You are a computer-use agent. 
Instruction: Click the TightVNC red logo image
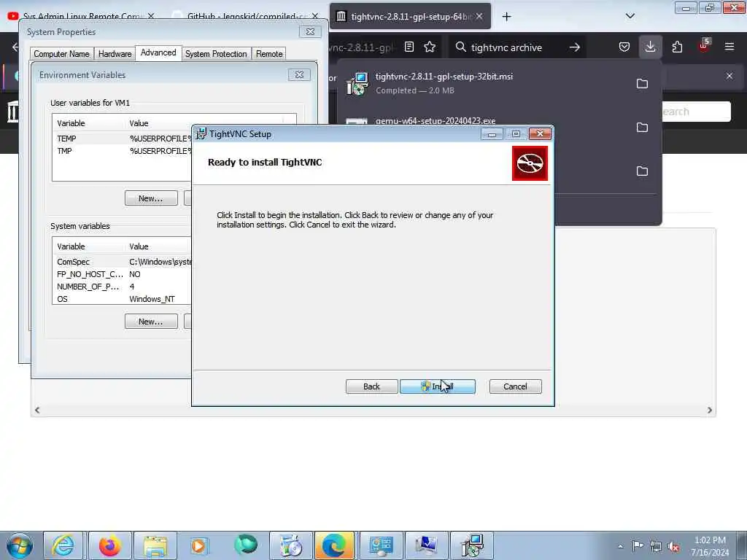coord(530,163)
